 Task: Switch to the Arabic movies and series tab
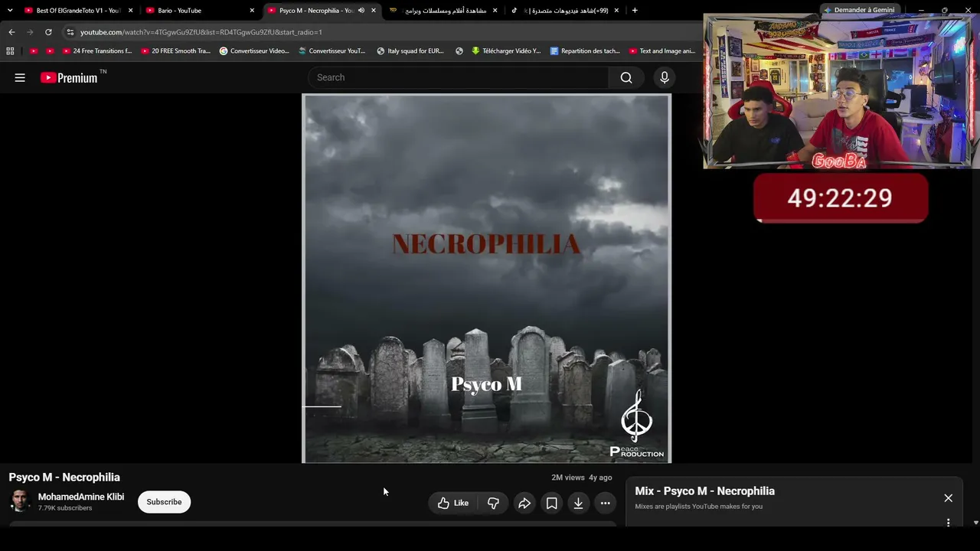[x=443, y=11]
